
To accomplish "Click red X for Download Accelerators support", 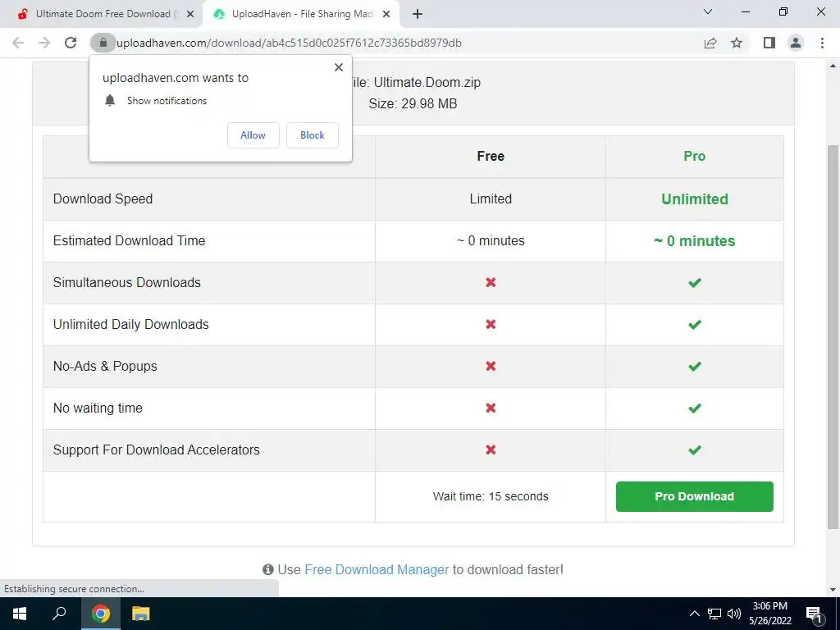I will [x=491, y=450].
